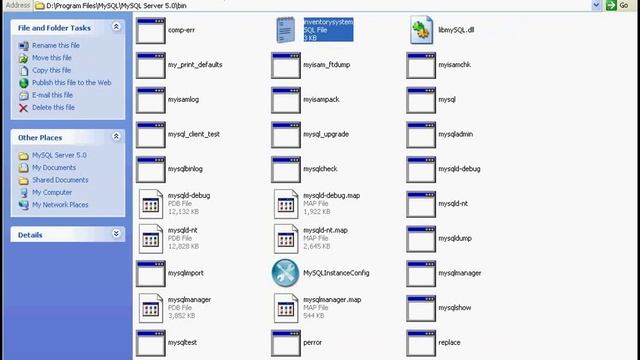
Task: Select the mysqld-debug.map file icon
Action: coord(286,204)
